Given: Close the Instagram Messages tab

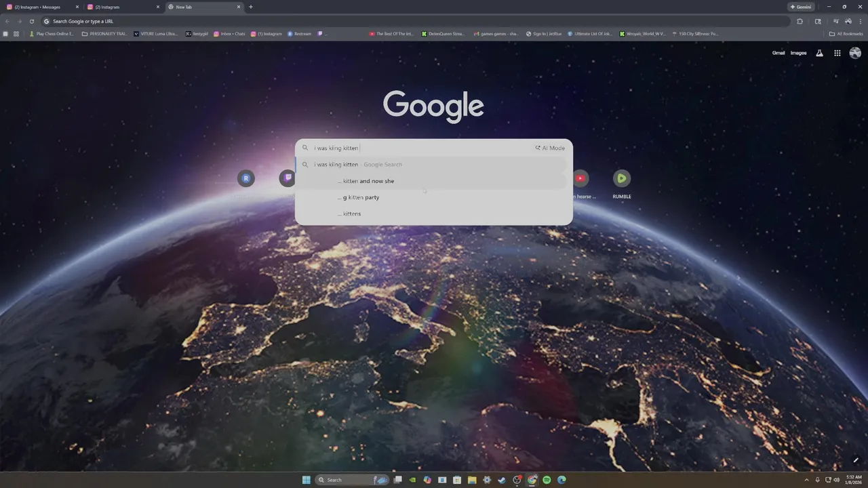Looking at the screenshot, I should tap(77, 7).
